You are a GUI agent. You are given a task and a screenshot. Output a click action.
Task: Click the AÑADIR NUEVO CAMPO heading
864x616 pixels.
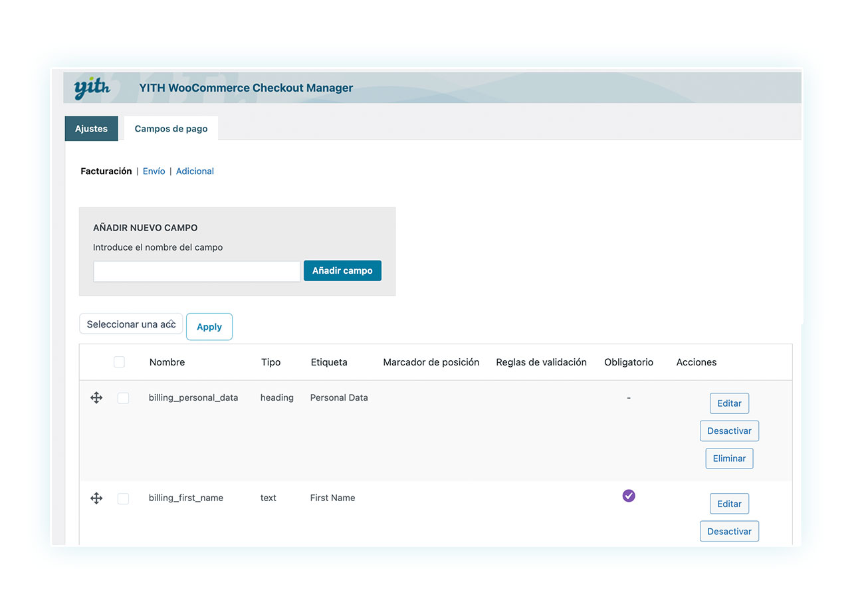tap(146, 227)
